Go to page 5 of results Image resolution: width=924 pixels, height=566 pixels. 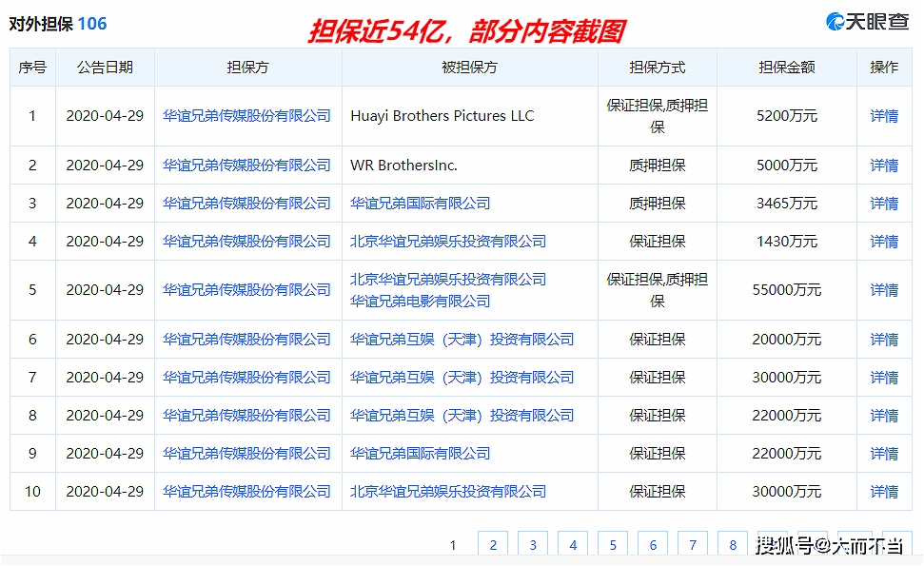pos(613,544)
